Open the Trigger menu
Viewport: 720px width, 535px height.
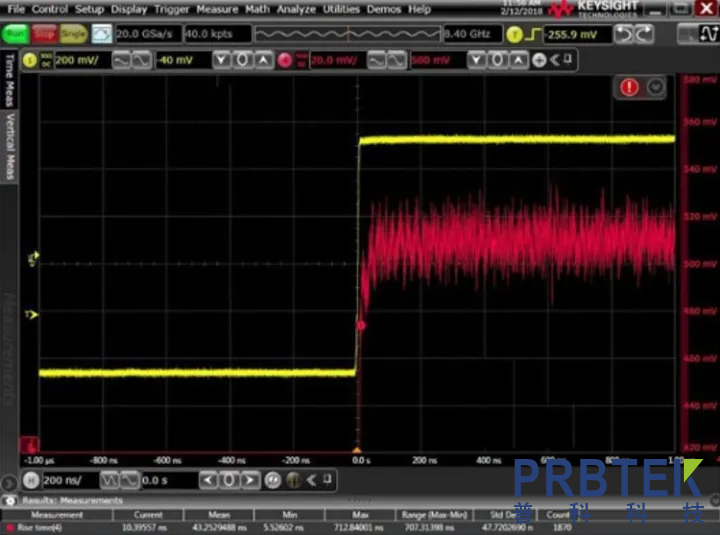click(171, 9)
